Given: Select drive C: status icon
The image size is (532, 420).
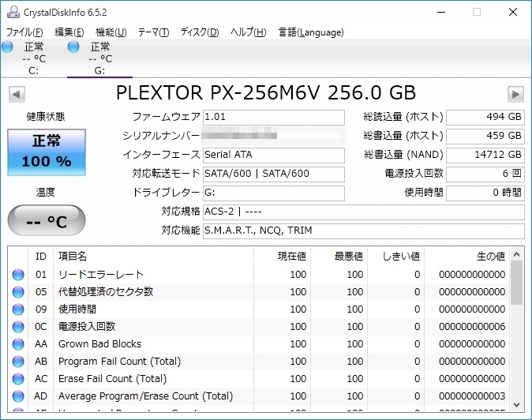Looking at the screenshot, I should 8,47.
